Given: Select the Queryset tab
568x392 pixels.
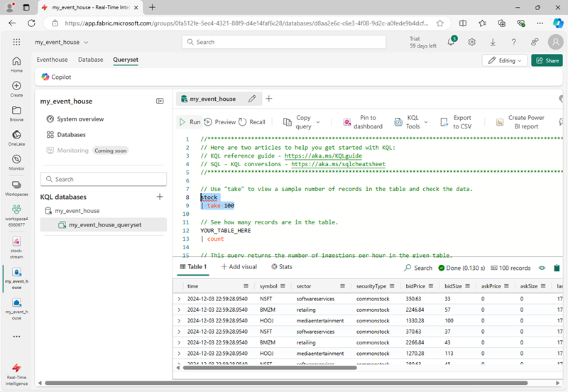Looking at the screenshot, I should click(x=126, y=60).
